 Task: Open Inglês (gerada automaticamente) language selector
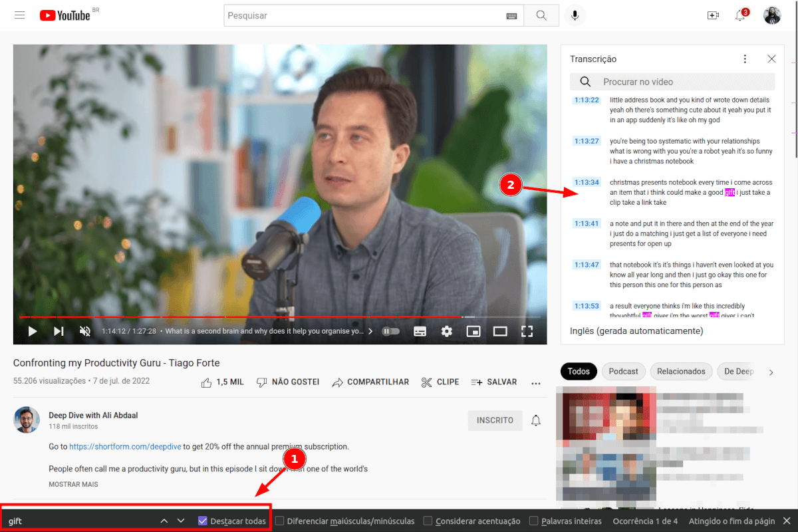point(636,331)
